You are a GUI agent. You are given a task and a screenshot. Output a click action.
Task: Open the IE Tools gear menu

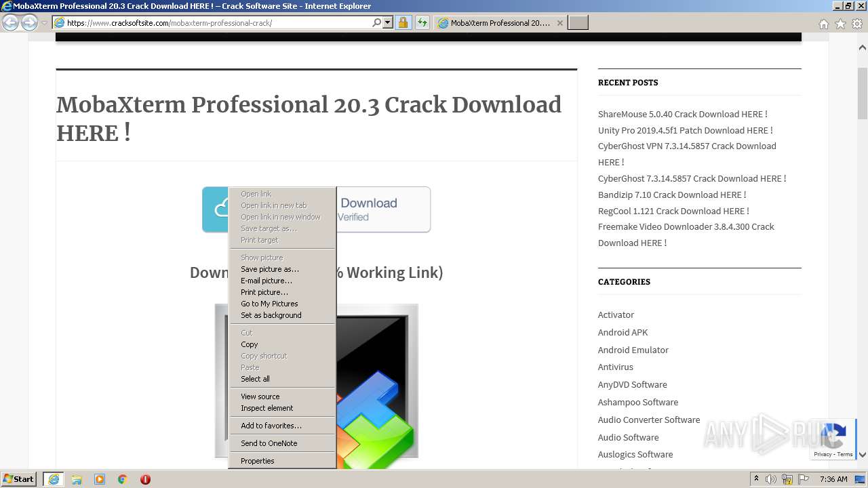[x=857, y=24]
